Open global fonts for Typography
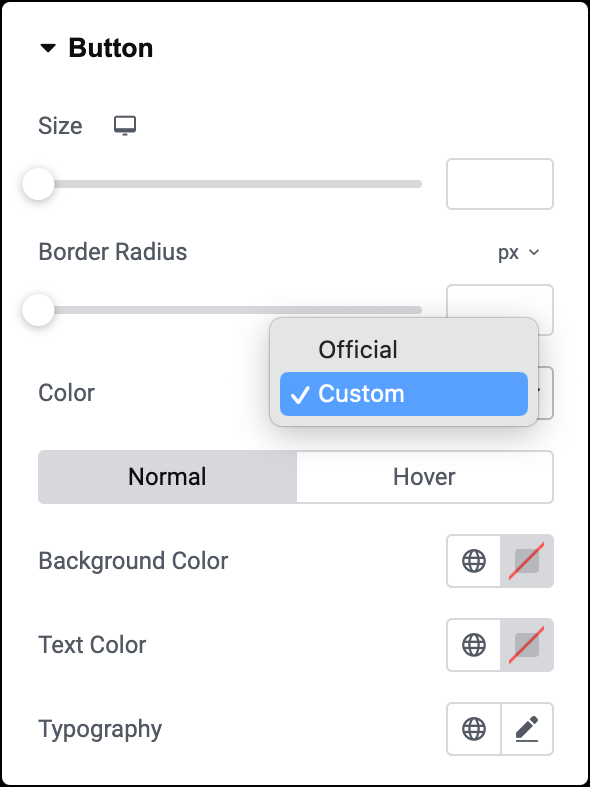This screenshot has height=787, width=590. click(474, 729)
